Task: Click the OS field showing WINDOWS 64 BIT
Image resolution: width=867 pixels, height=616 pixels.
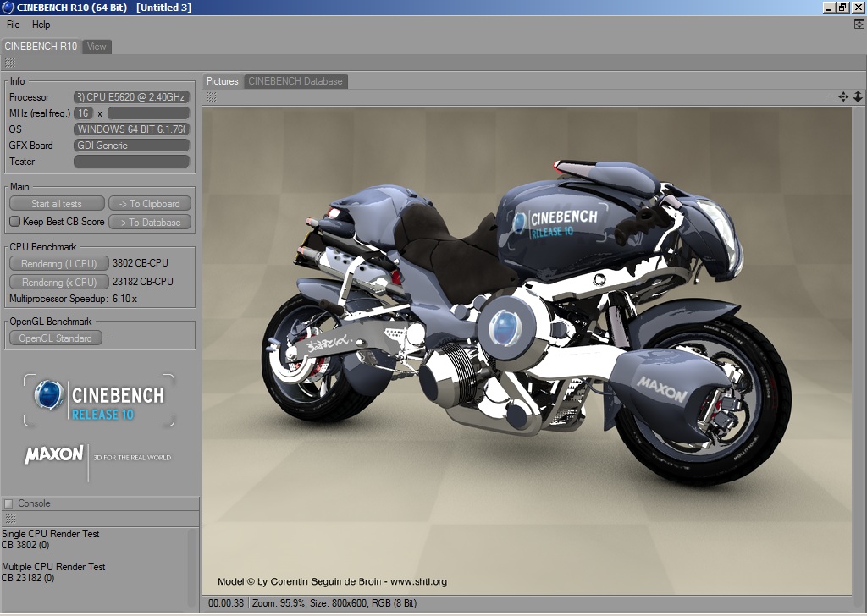Action: [131, 129]
